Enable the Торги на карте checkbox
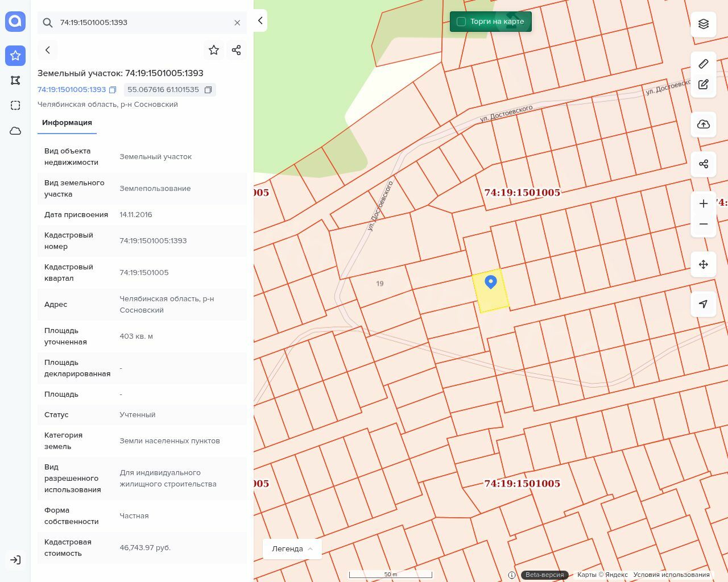 pos(461,22)
